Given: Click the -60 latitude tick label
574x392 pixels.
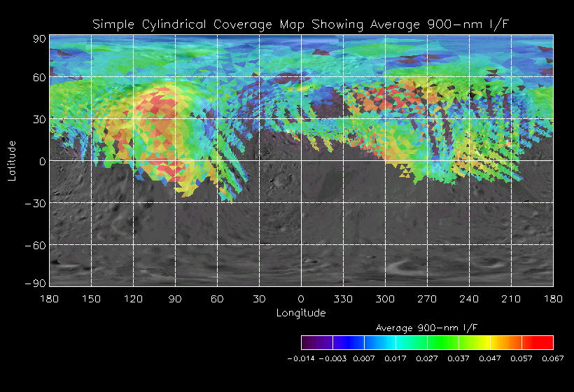Looking at the screenshot, I should [35, 245].
